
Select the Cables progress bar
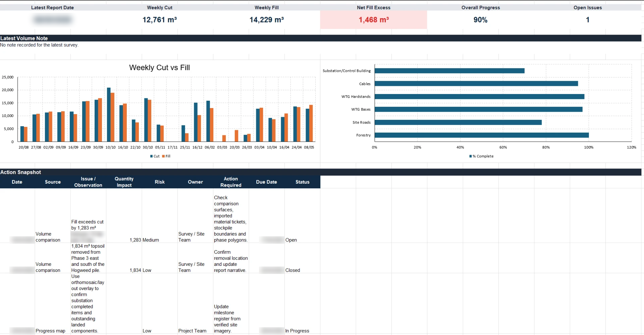(476, 84)
